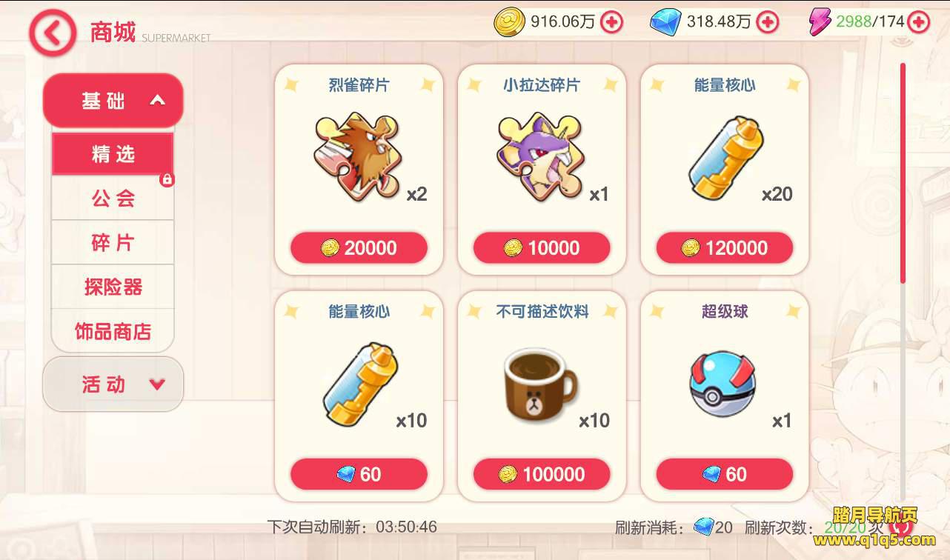Select the 小拉达碎片 puzzle piece icon
This screenshot has width=950, height=560.
tap(539, 157)
